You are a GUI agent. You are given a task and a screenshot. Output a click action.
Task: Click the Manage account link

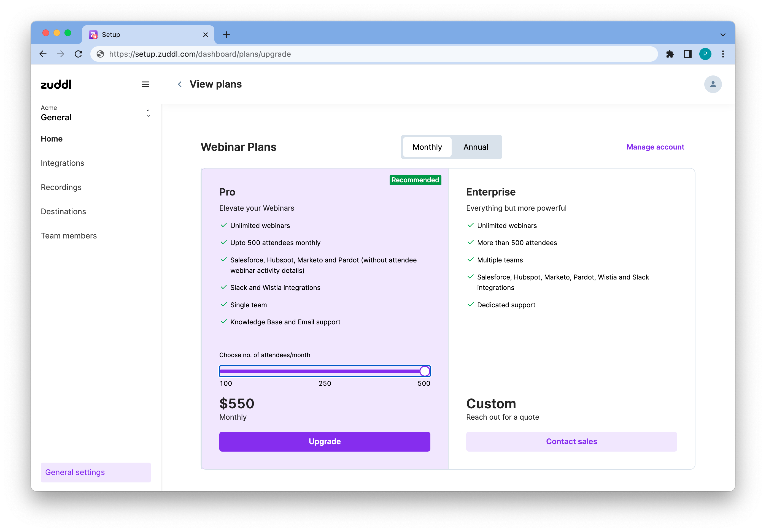(655, 147)
